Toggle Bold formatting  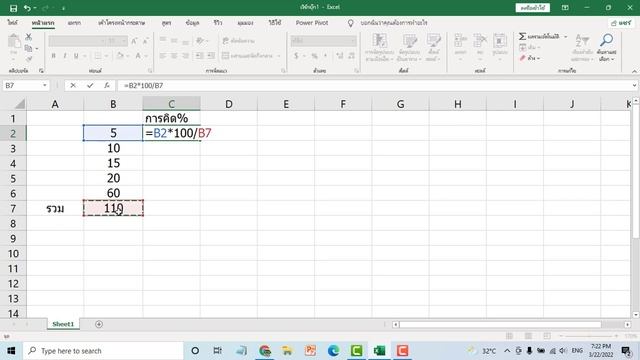(x=53, y=56)
